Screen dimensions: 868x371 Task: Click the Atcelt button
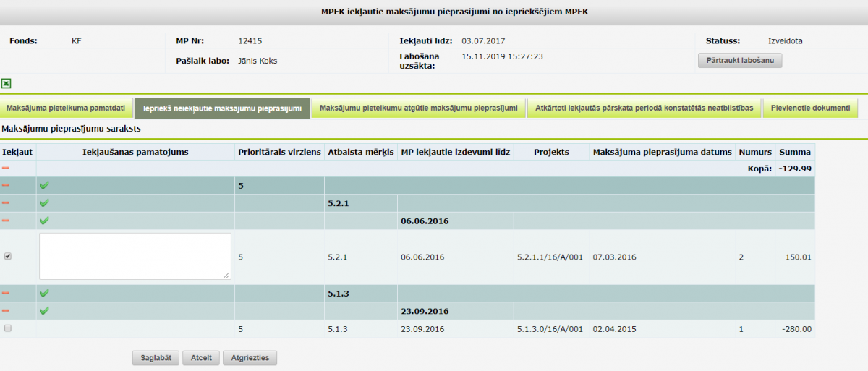[201, 357]
